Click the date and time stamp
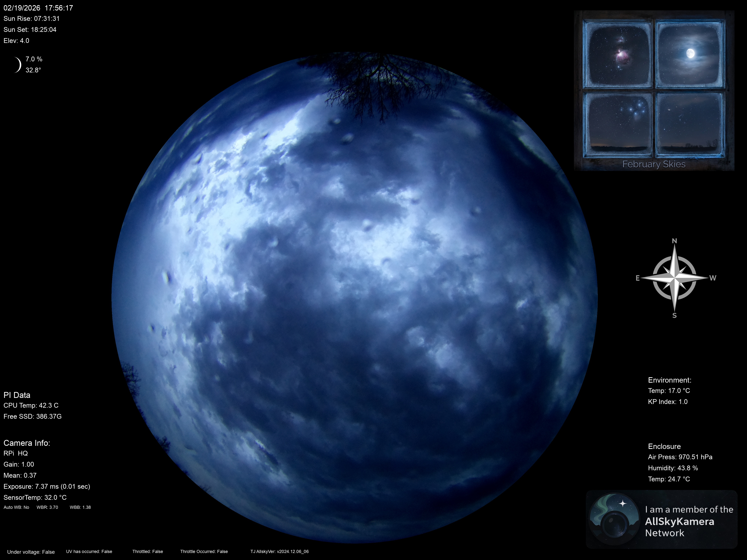747x560 pixels. click(38, 8)
